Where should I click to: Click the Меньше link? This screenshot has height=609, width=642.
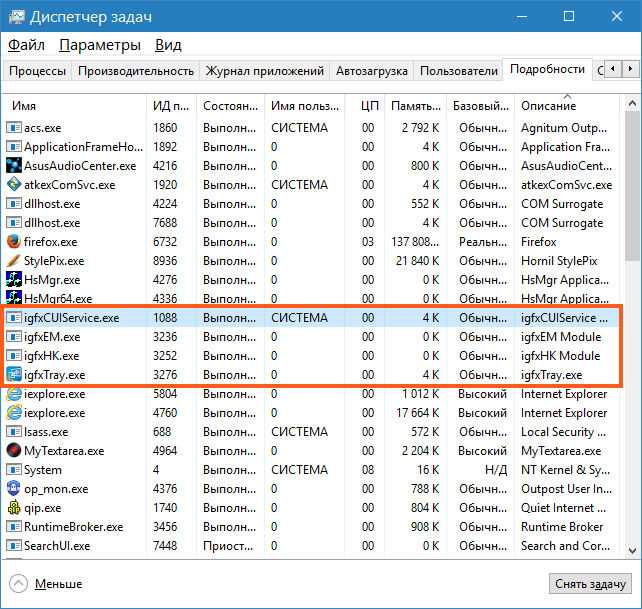(58, 584)
